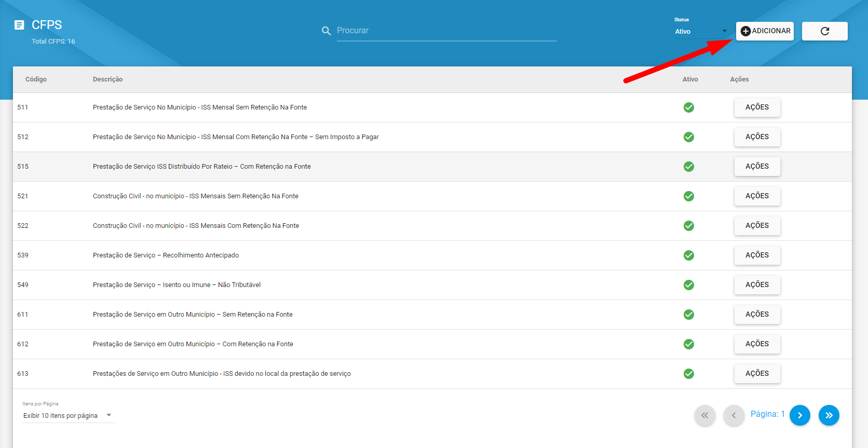Click the refresh button
This screenshot has width=868, height=448.
click(824, 31)
